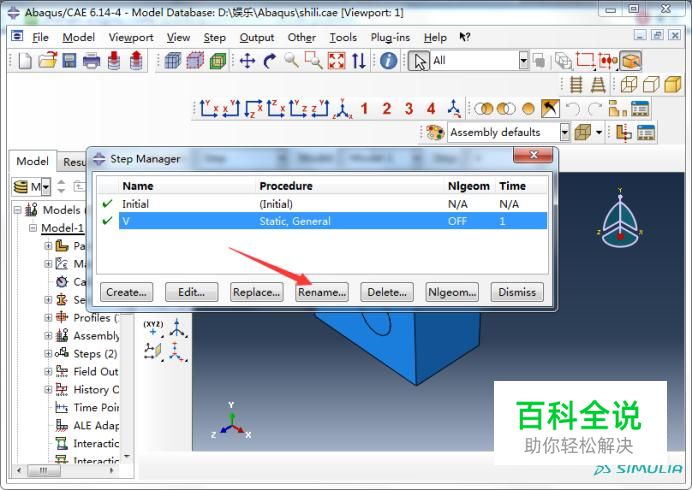Select the Pan view tool
Viewport: 692px width, 490px height.
[x=248, y=60]
